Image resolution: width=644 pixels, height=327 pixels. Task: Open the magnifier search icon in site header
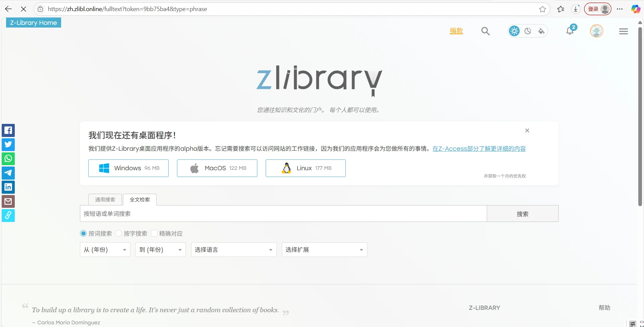click(485, 31)
